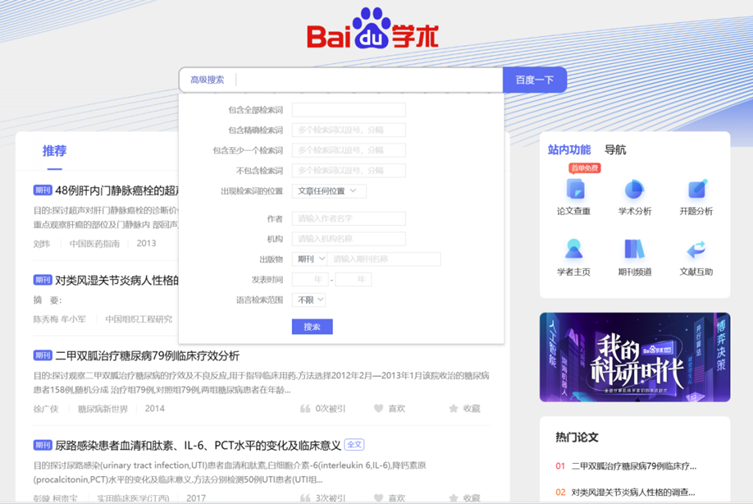Click the quote icon for 3次被引
The width and height of the screenshot is (753, 504).
tap(305, 498)
